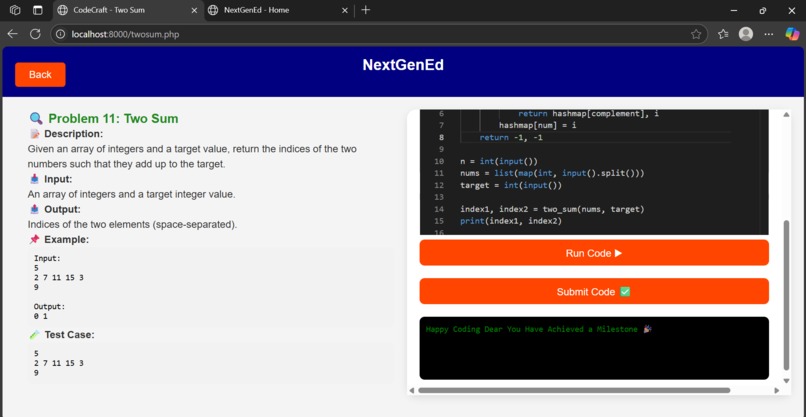
Task: Add this page to favorites star
Action: (696, 34)
